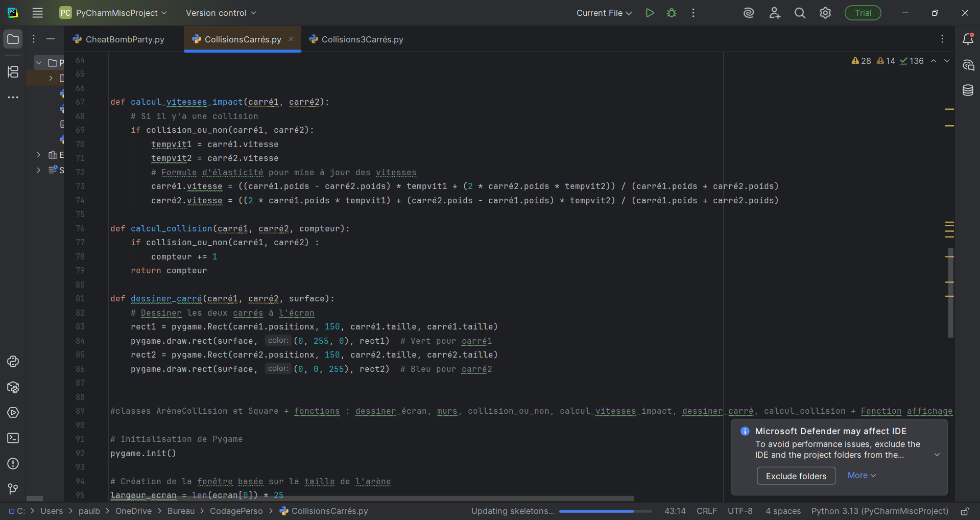980x520 pixels.
Task: Expand the first subfolder in project tree
Action: 51,78
